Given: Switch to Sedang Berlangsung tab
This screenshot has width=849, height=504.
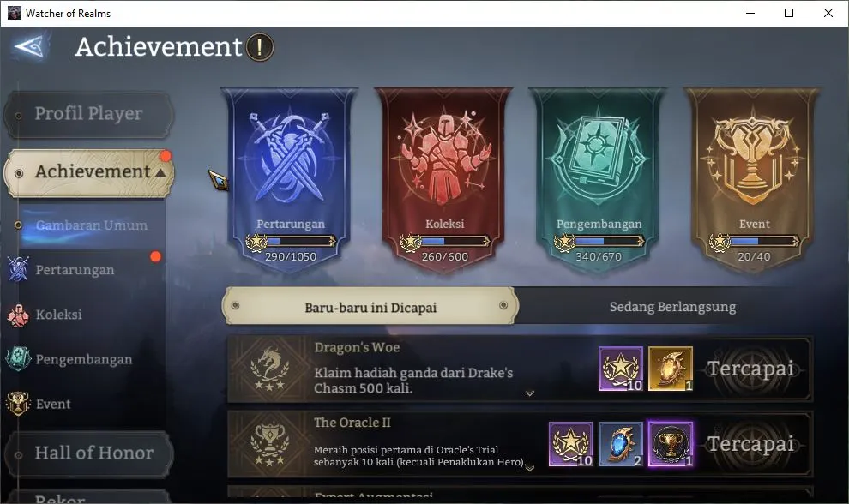Looking at the screenshot, I should [x=672, y=307].
